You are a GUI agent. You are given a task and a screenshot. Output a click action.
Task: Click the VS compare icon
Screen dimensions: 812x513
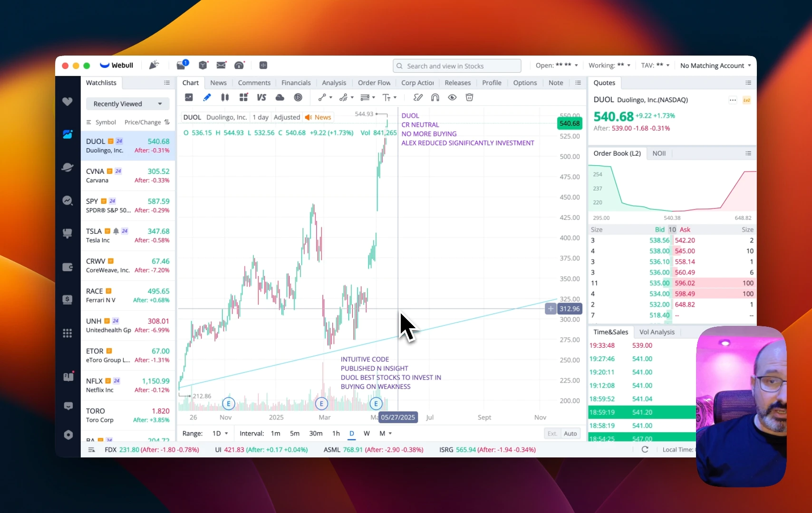(261, 97)
